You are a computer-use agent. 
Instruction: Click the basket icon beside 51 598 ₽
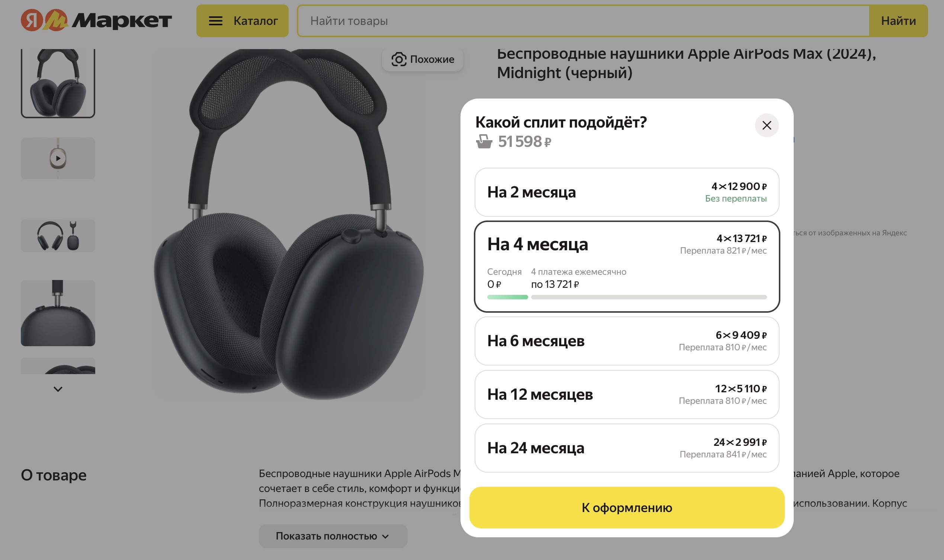484,142
